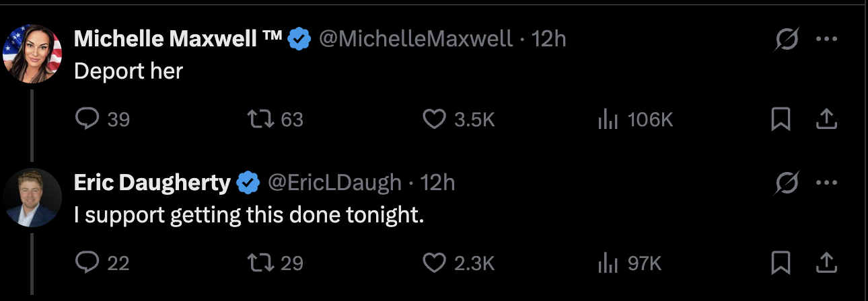Viewport: 868px width, 301px height.
Task: Bookmark Michelle Maxwell's tweet
Action: (781, 120)
